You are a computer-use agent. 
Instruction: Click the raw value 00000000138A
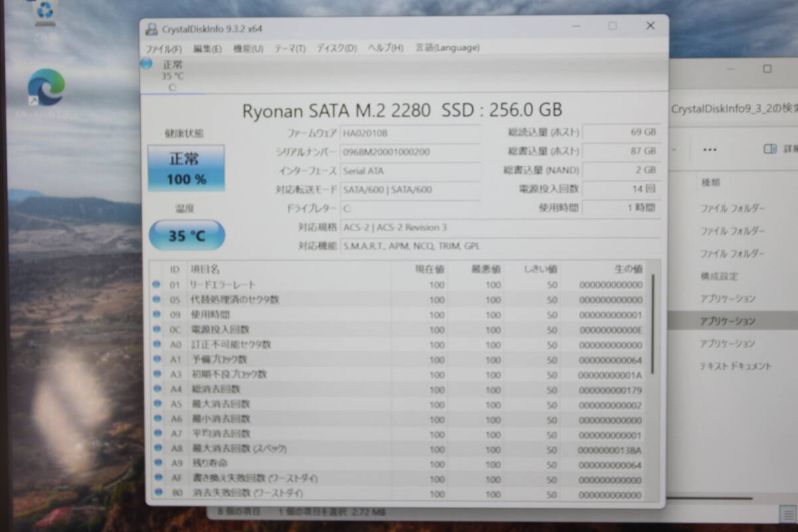(610, 449)
